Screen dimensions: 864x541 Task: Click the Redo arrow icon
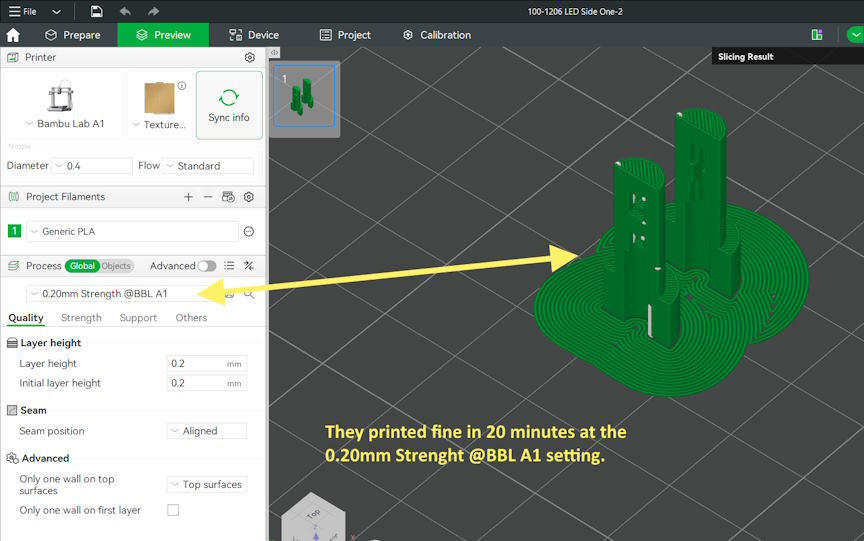coord(153,11)
